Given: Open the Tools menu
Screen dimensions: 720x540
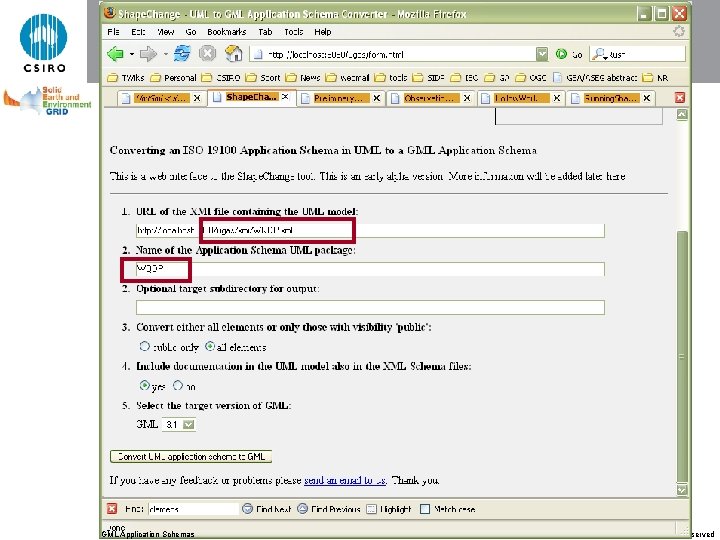Looking at the screenshot, I should pyautogui.click(x=293, y=32).
